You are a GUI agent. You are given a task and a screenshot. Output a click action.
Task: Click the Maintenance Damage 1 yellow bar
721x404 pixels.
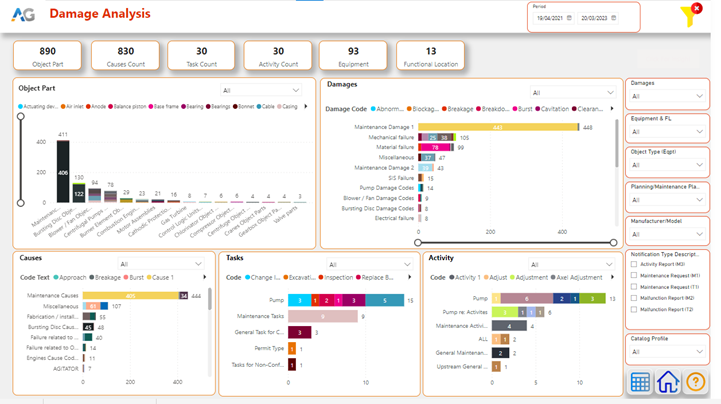pyautogui.click(x=497, y=127)
